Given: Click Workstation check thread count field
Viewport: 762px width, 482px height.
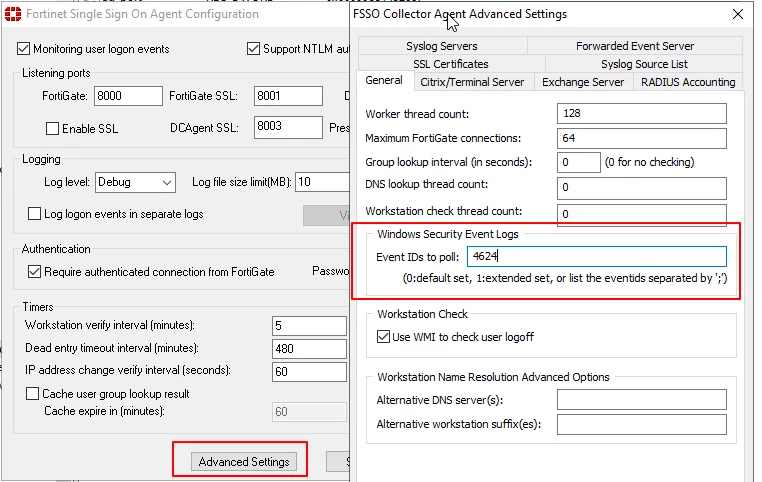Looking at the screenshot, I should click(x=642, y=214).
